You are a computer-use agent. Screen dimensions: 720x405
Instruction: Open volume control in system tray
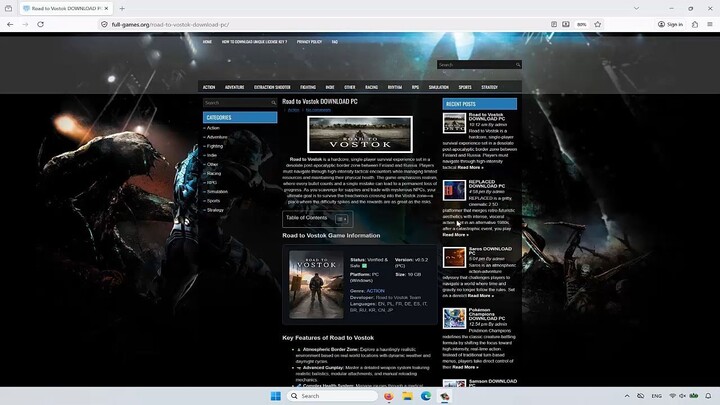[x=682, y=396]
